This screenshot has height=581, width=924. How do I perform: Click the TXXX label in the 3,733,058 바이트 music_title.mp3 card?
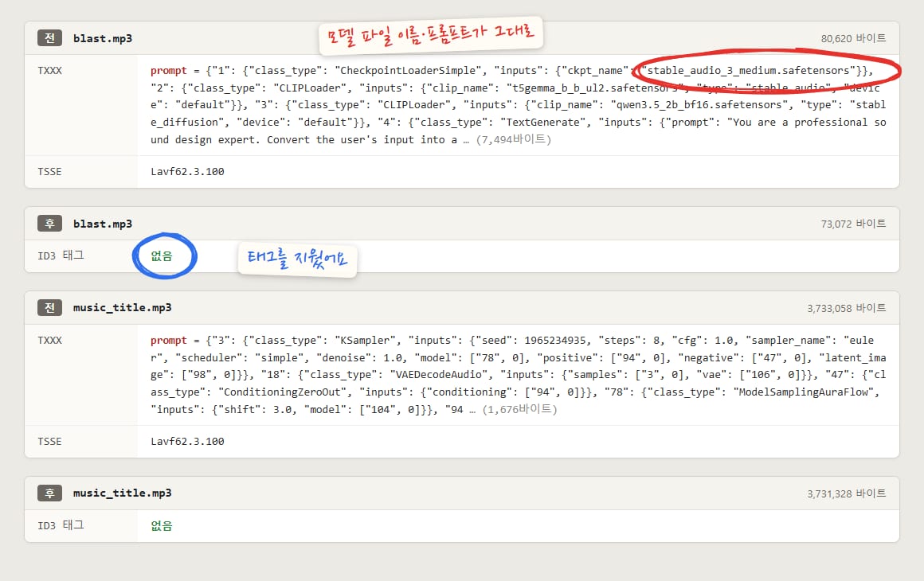[49, 340]
